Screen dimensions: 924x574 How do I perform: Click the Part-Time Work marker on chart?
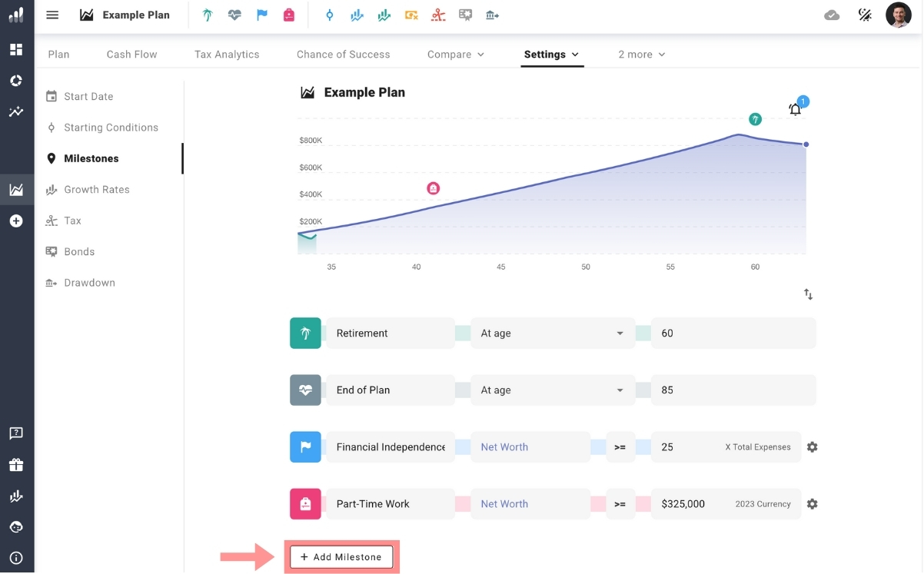point(434,188)
